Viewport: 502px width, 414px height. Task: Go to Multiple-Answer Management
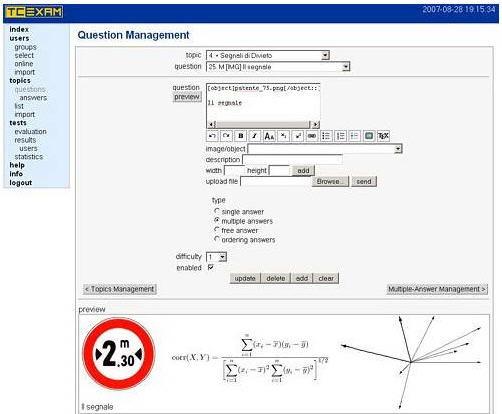437,289
